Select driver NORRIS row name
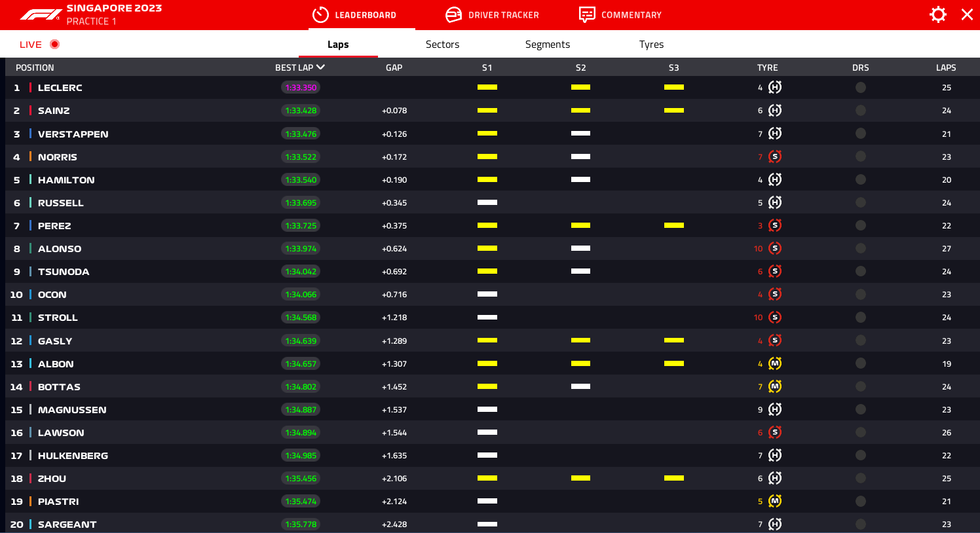 (58, 157)
